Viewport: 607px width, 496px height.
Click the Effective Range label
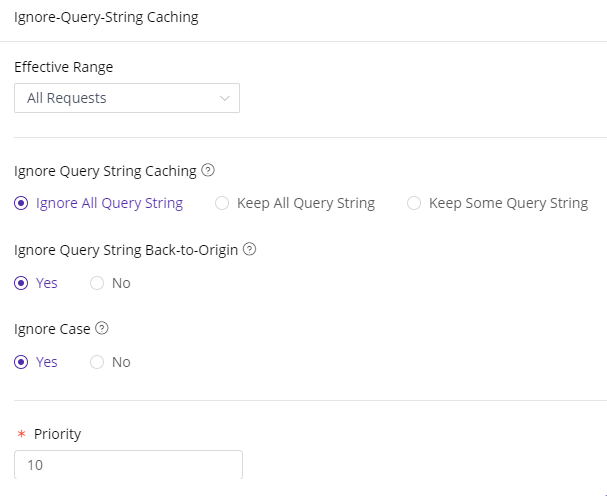coord(64,67)
